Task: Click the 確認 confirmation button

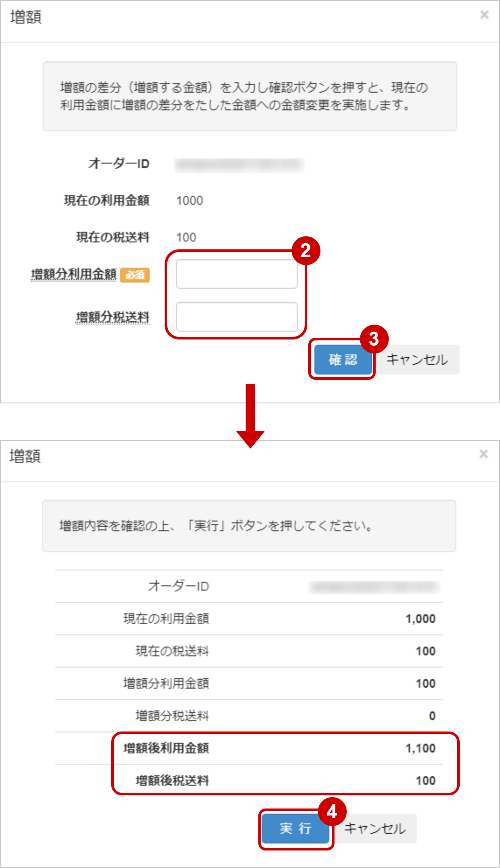Action: (343, 360)
